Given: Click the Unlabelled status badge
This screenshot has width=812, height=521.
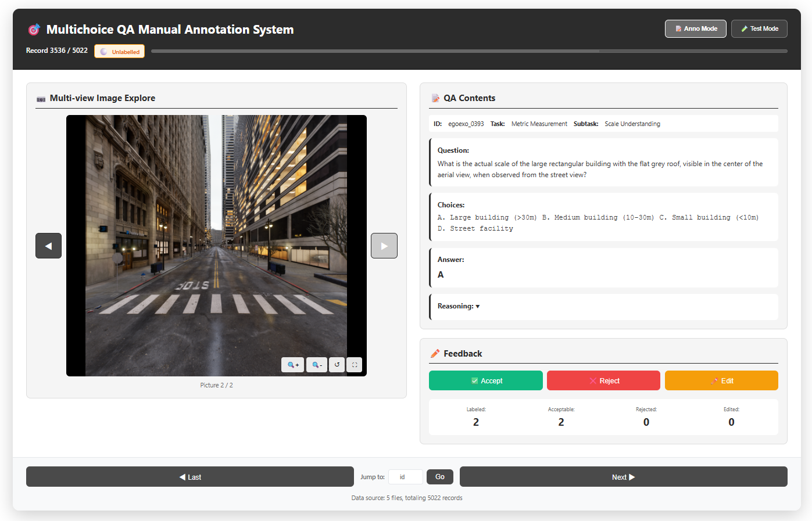Looking at the screenshot, I should click(120, 52).
